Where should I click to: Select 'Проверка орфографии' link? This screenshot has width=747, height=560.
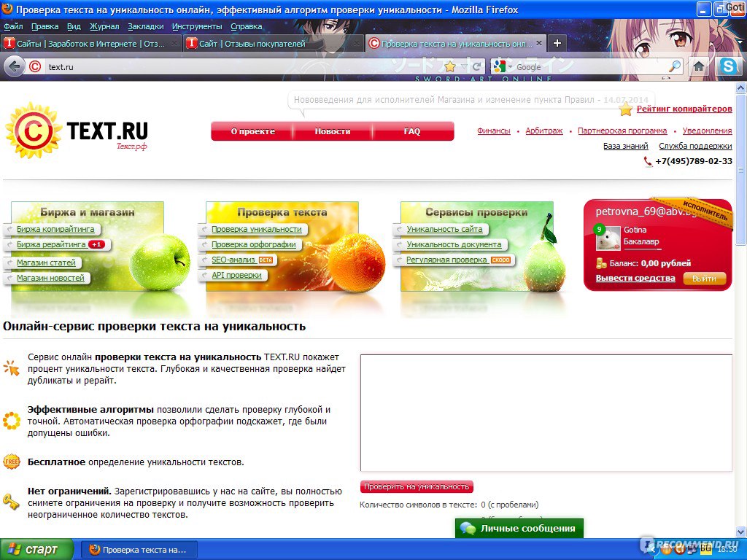point(253,245)
